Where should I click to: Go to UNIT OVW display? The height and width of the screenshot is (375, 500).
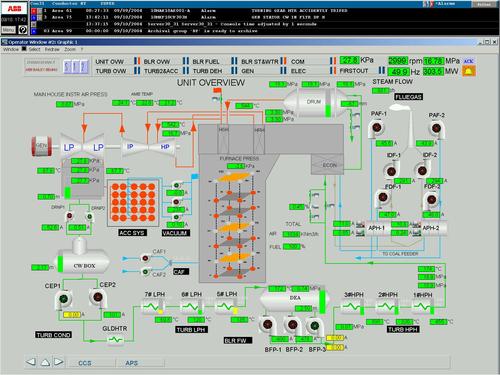(109, 62)
